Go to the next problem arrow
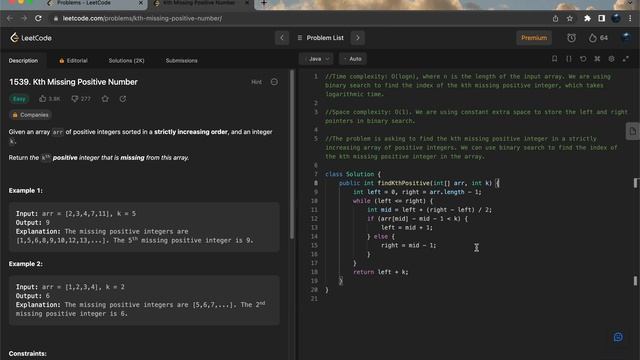Viewport: 640px width, 360px height. (358, 38)
